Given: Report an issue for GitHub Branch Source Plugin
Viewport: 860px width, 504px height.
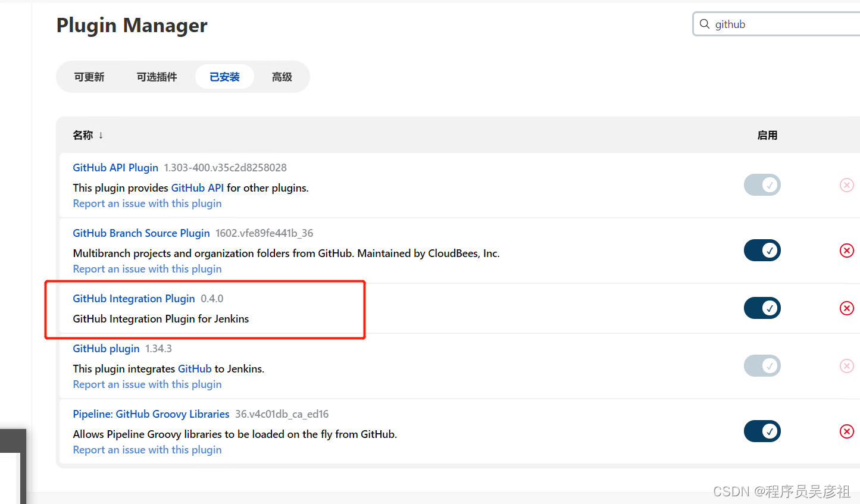Looking at the screenshot, I should 147,269.
